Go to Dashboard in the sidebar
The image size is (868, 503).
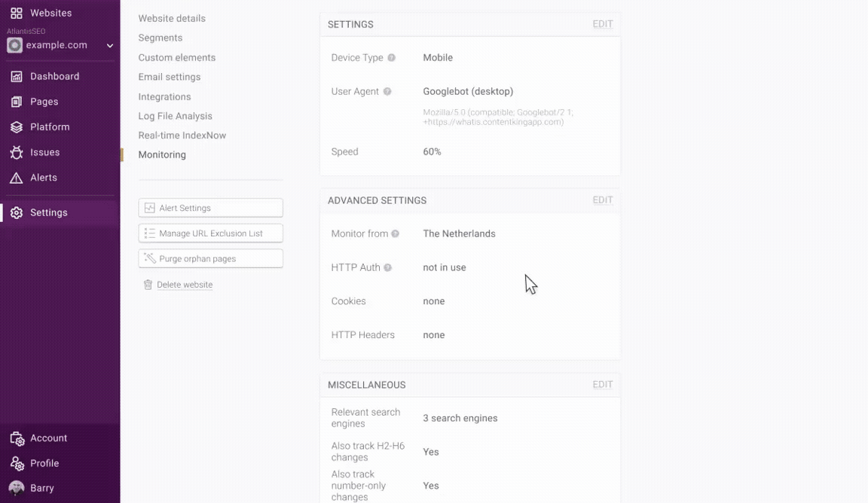click(55, 76)
